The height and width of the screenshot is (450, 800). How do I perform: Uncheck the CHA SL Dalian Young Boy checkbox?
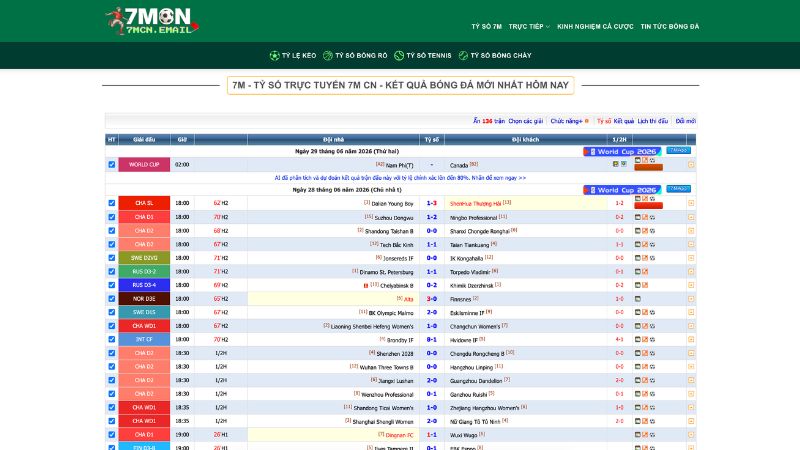click(112, 203)
